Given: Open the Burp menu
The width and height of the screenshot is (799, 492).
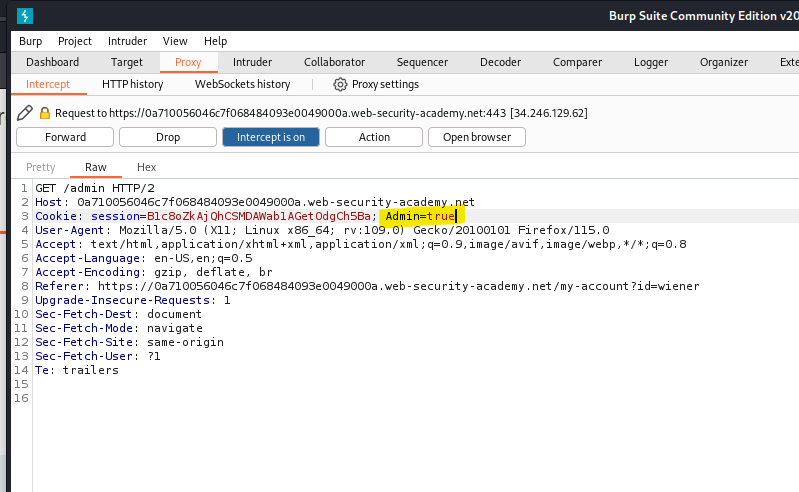Looking at the screenshot, I should [31, 41].
